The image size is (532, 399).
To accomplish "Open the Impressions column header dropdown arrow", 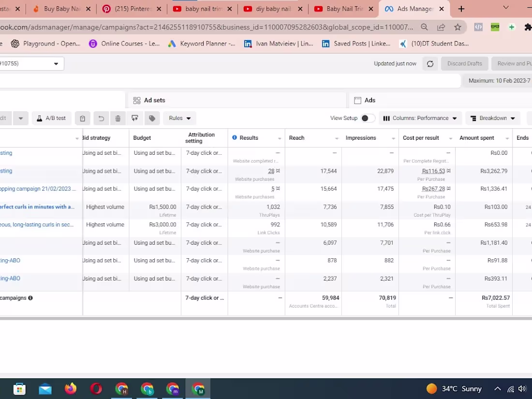I will [393, 138].
